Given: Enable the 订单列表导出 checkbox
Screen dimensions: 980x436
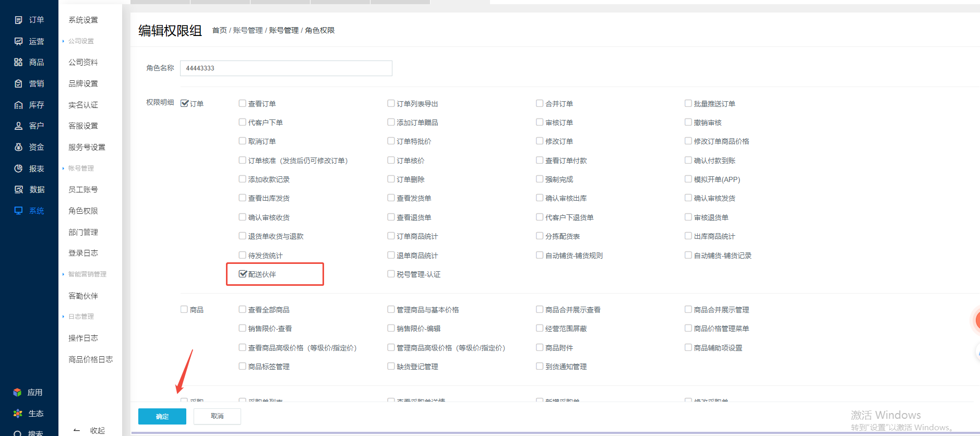Looking at the screenshot, I should tap(391, 103).
